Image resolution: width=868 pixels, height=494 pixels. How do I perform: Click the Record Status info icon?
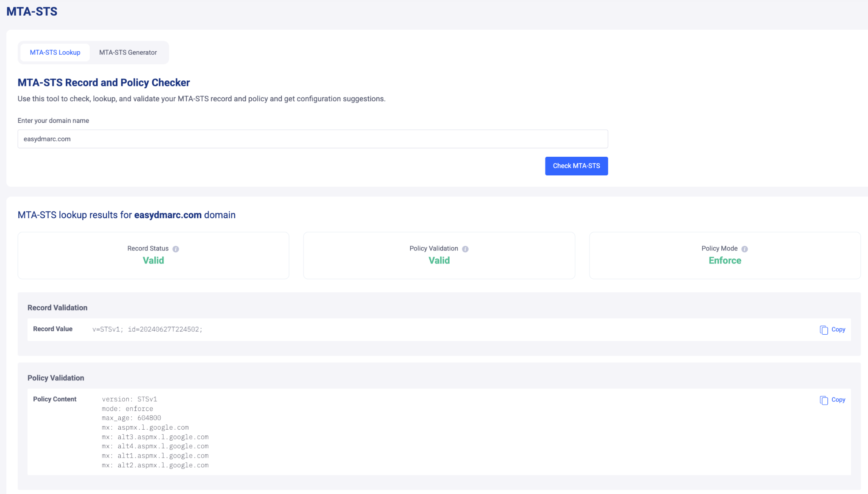pyautogui.click(x=175, y=249)
